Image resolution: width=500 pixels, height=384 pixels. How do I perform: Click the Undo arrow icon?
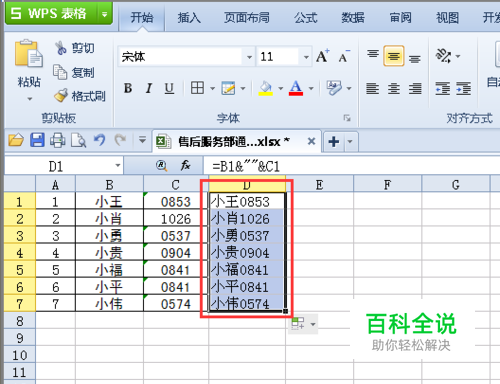coord(99,140)
